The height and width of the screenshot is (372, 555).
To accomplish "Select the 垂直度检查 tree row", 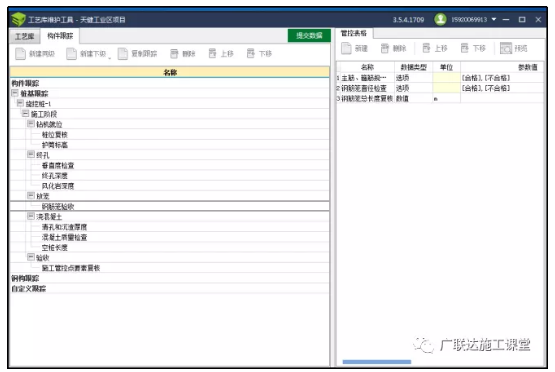I will [170, 165].
